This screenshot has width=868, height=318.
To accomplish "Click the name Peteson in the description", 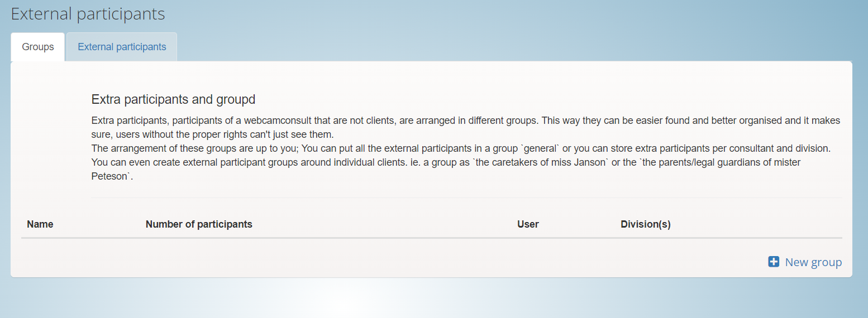I will (x=110, y=176).
